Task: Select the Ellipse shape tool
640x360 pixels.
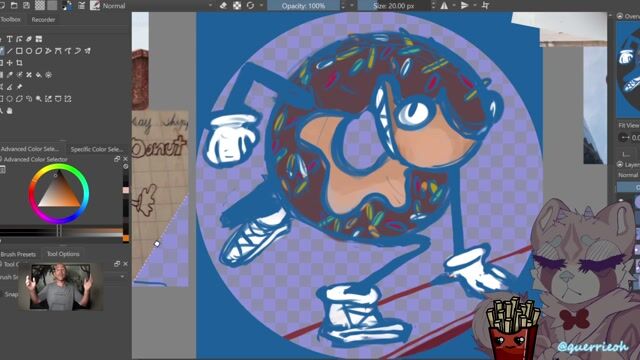Action: pos(29,51)
